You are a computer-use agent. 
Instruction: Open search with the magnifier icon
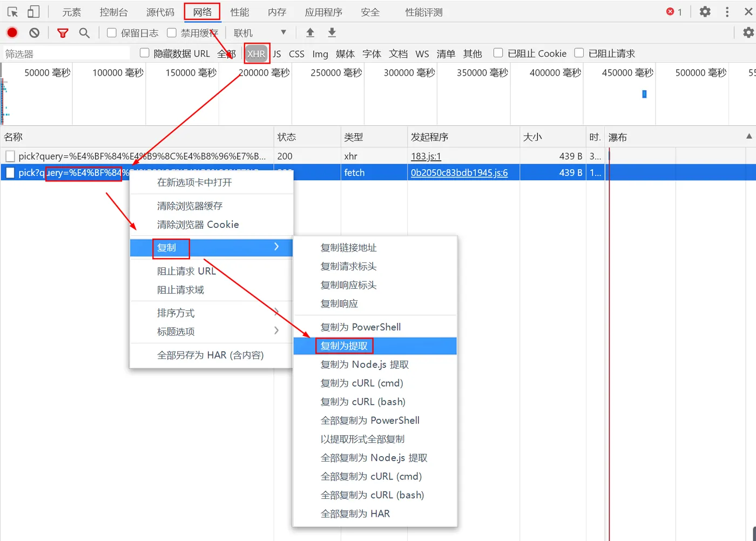coord(84,33)
